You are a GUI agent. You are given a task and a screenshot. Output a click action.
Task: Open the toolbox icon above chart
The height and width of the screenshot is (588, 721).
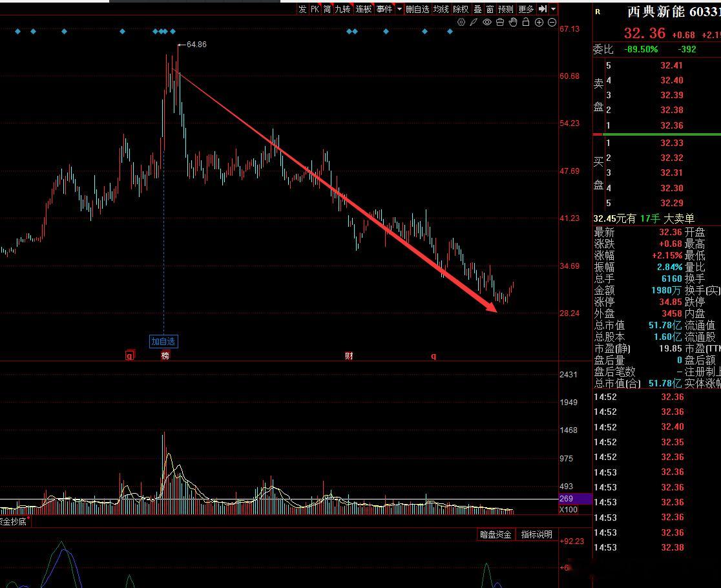[500, 22]
